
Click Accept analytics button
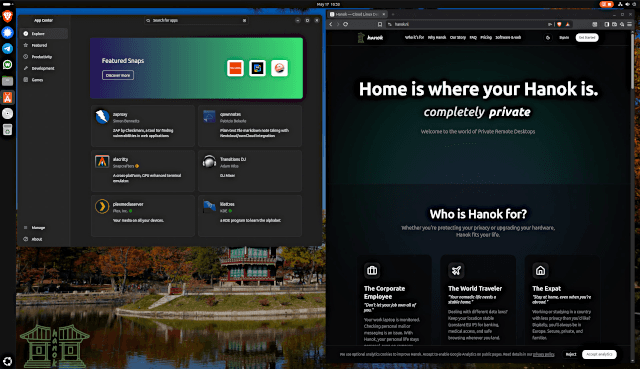click(599, 354)
